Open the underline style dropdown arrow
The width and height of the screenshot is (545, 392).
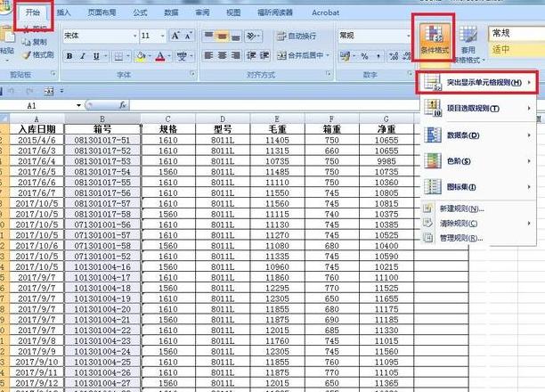tap(104, 56)
